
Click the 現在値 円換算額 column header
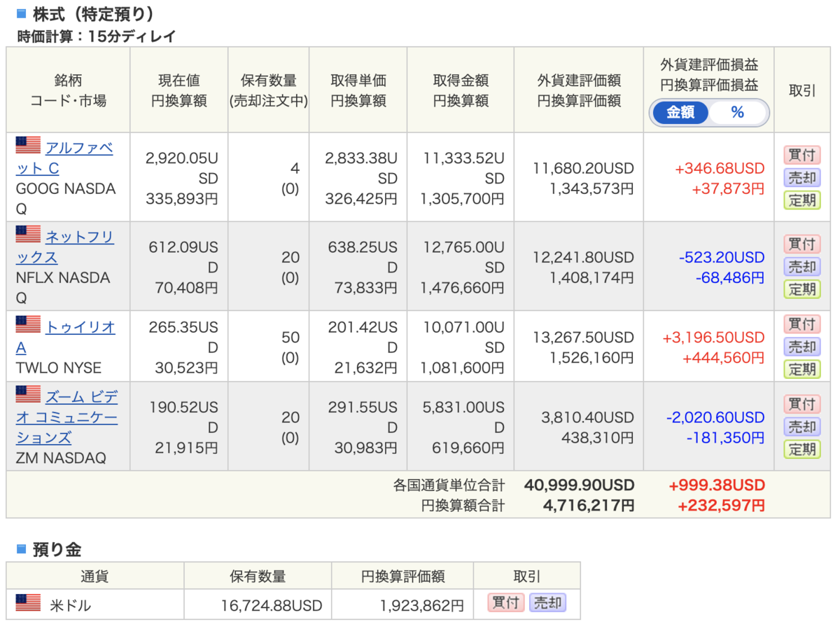(x=179, y=90)
